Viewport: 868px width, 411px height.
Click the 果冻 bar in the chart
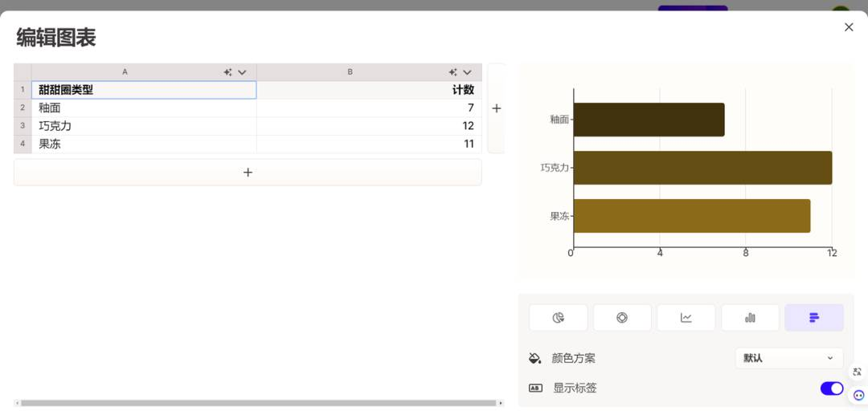coord(692,216)
